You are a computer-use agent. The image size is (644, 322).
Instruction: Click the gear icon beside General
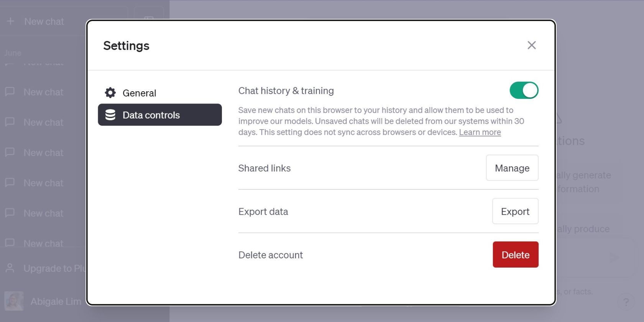110,93
